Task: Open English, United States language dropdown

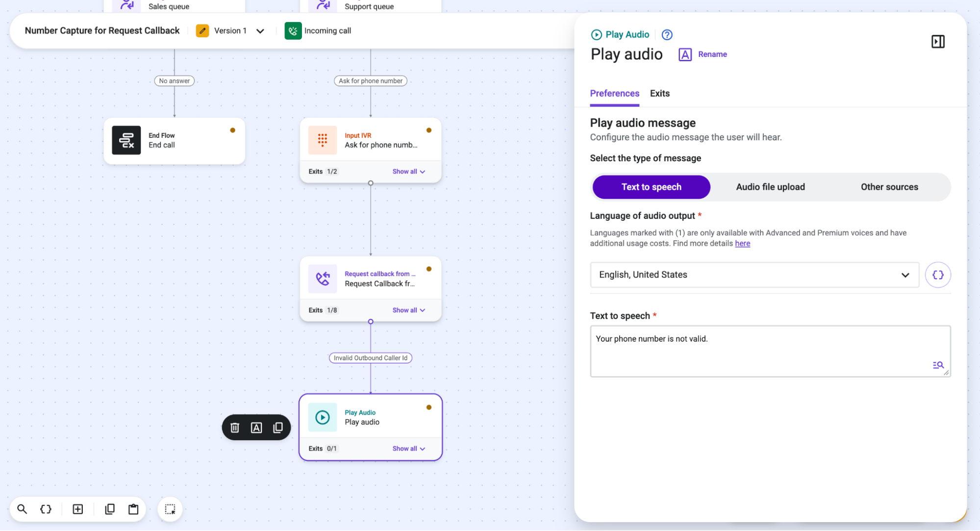Action: 754,275
